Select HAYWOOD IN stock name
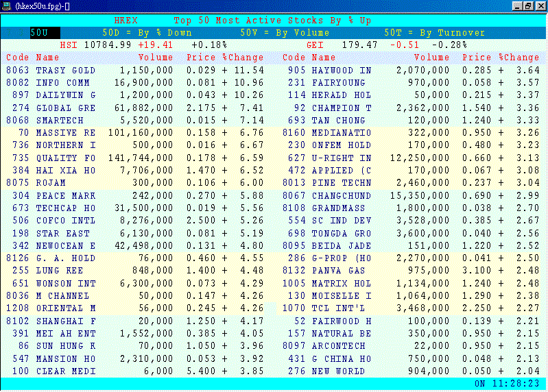This screenshot has height=392, width=548. point(342,71)
